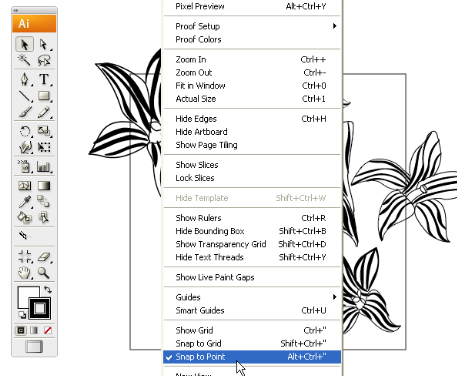Select the Eraser tool
The image size is (457, 376).
tap(44, 257)
